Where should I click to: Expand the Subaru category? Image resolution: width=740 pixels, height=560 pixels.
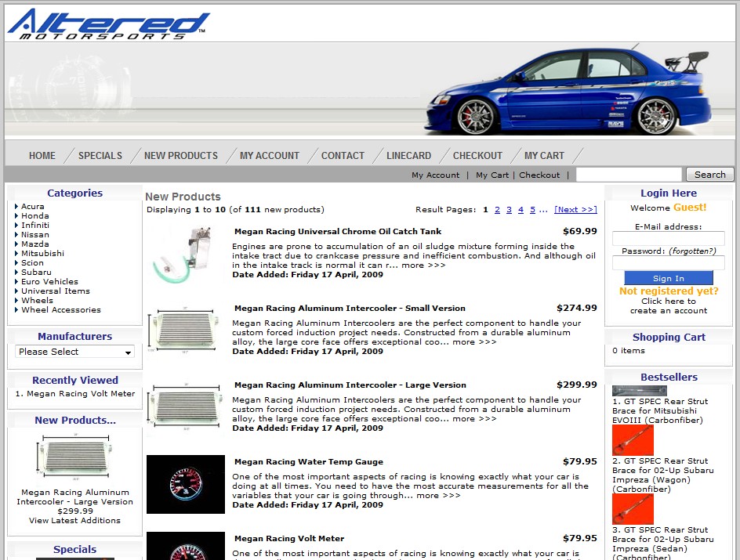click(x=36, y=273)
